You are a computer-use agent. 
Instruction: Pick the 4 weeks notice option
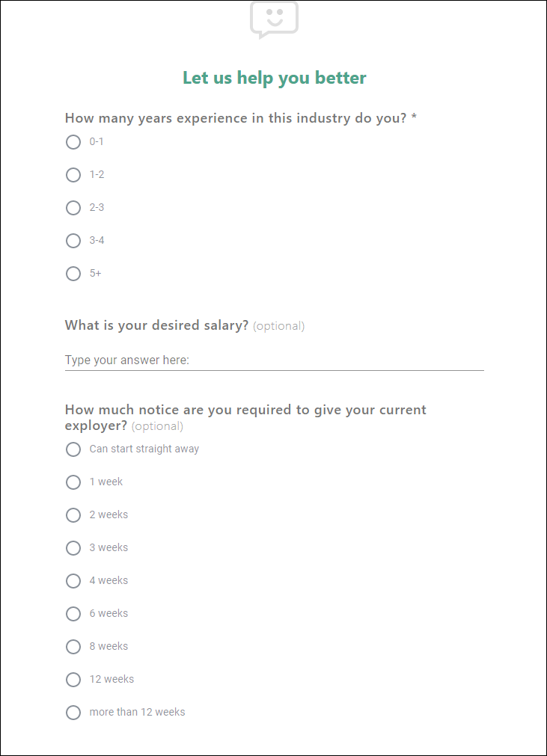click(x=73, y=581)
